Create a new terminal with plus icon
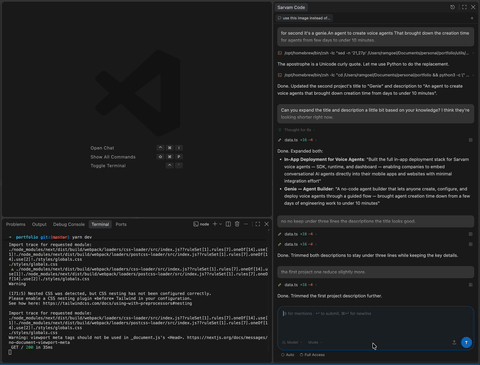The image size is (480, 365). [x=215, y=224]
